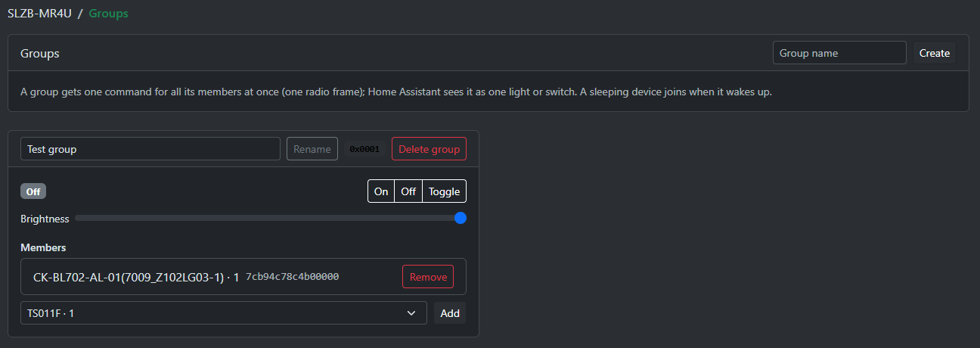Select the 0x0001 group ID badge
The width and height of the screenshot is (980, 348).
(364, 149)
